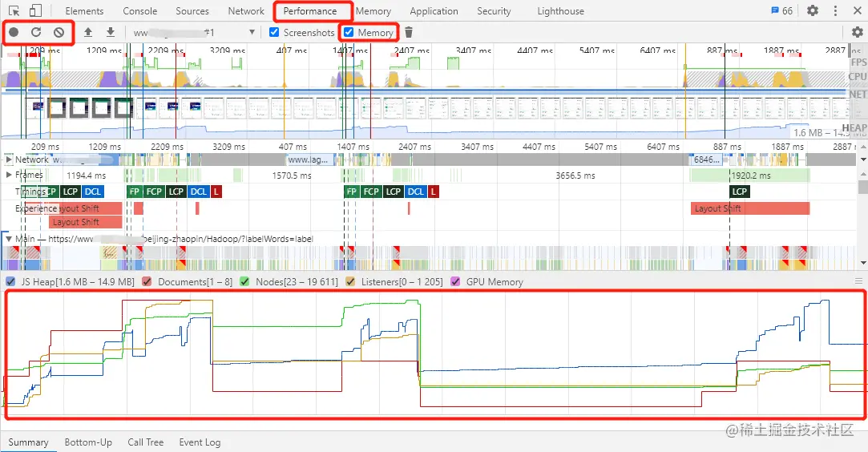The image size is (868, 452).
Task: Switch to the Lighthouse tab
Action: (x=561, y=11)
